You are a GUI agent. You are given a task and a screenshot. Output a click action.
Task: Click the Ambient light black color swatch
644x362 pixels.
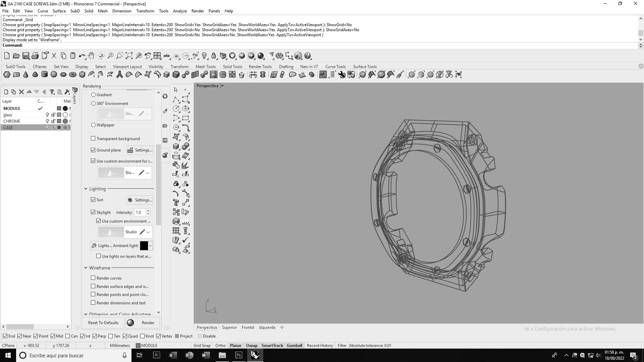tap(144, 246)
